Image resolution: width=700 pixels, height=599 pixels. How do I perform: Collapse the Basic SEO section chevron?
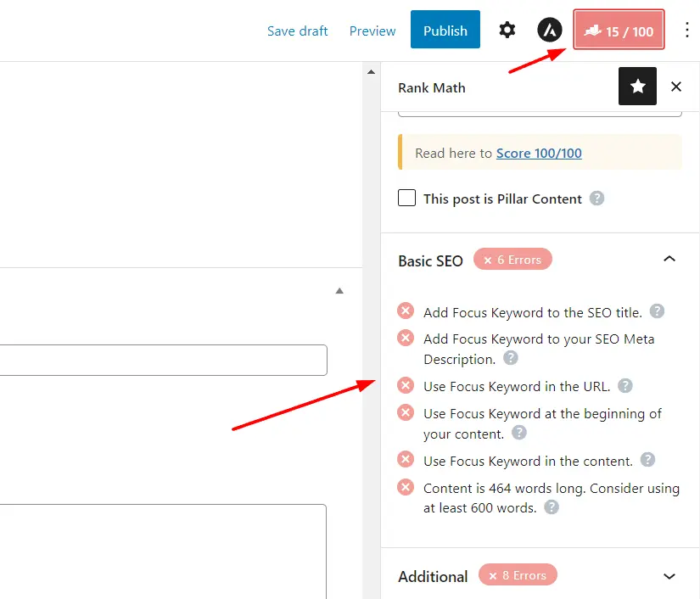pyautogui.click(x=669, y=260)
